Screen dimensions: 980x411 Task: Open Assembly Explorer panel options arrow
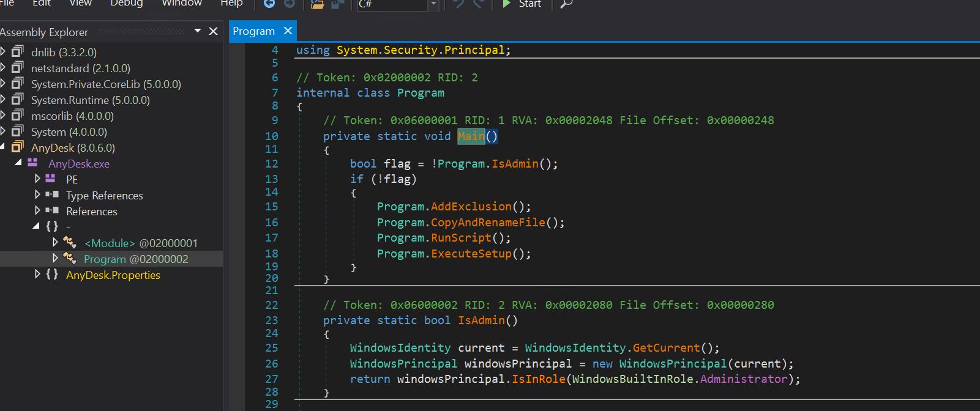click(198, 31)
